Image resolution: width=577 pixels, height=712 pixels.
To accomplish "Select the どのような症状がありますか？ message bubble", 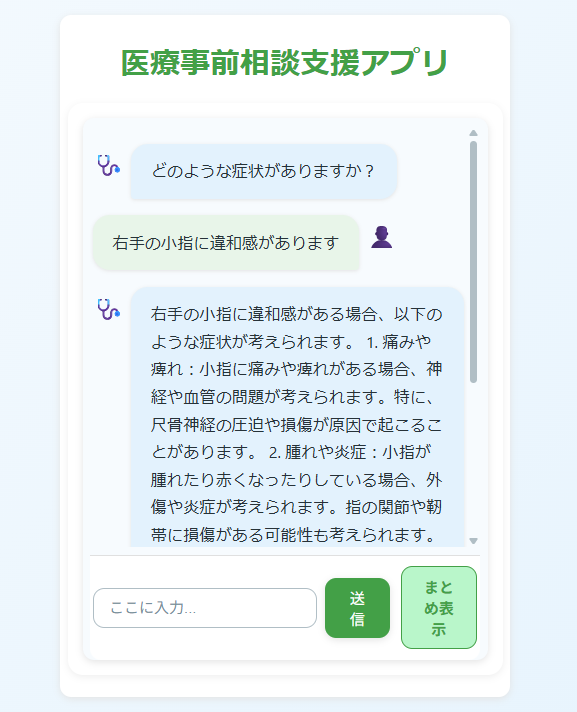I will point(264,172).
